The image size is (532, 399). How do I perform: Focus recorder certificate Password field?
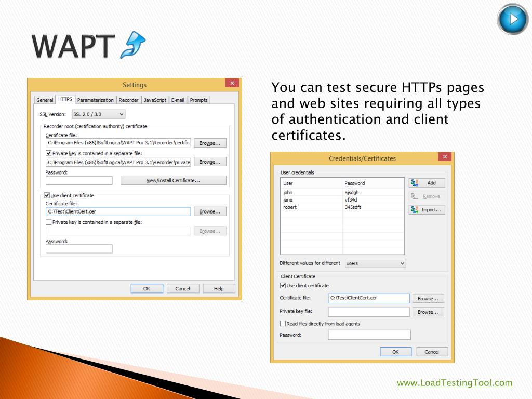pyautogui.click(x=79, y=180)
